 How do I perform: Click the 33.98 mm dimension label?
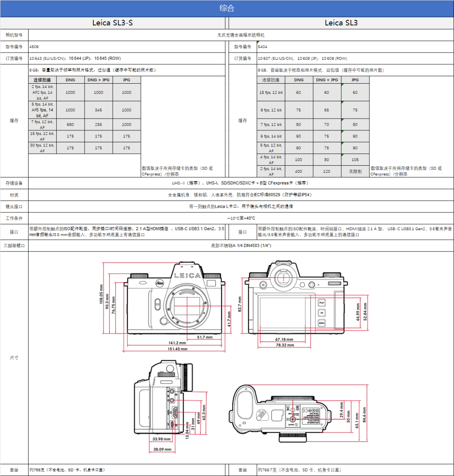[x=161, y=439]
